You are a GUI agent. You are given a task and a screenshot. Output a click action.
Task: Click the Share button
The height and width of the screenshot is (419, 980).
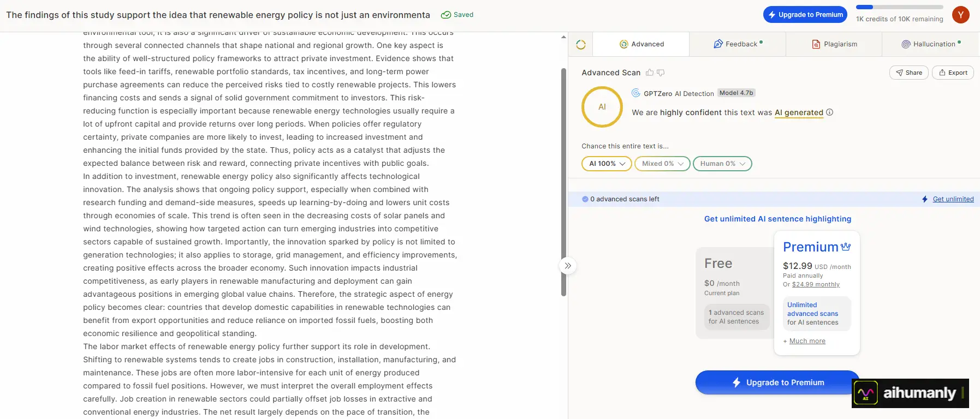(909, 73)
